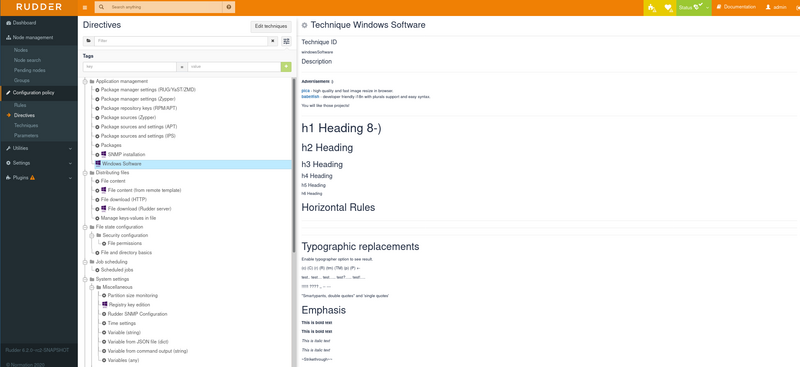Clear the filter with the X icon
Viewport: 800px width, 367px height.
272,41
